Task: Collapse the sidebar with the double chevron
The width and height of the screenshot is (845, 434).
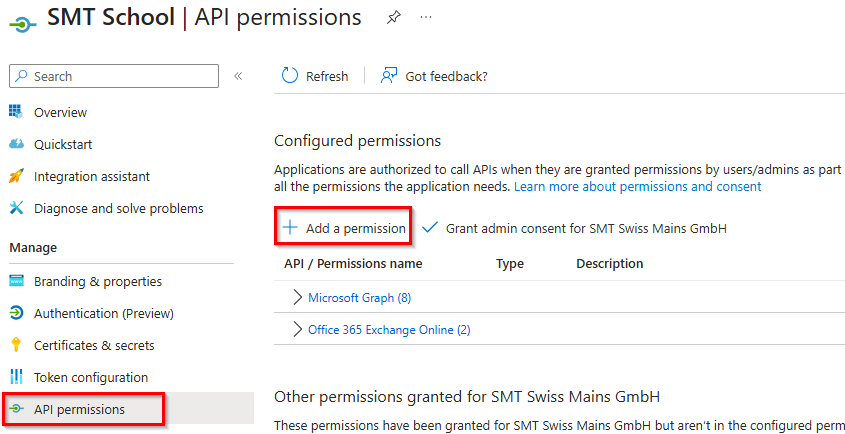Action: pos(238,76)
